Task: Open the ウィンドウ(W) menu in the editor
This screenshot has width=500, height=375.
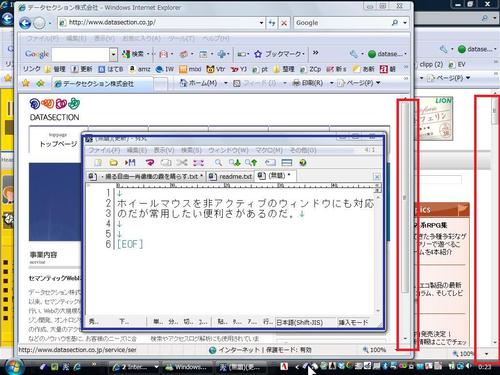Action: point(228,150)
